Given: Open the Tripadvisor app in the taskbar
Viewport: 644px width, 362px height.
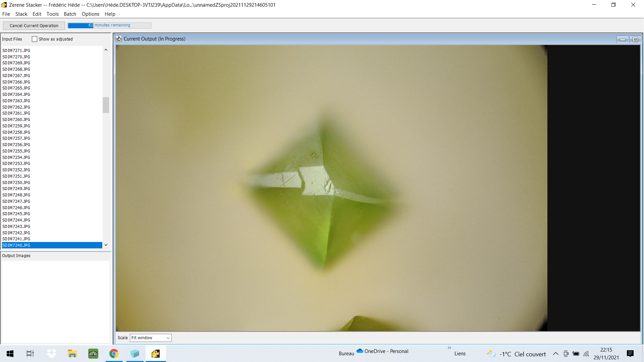Looking at the screenshot, I should click(x=93, y=354).
